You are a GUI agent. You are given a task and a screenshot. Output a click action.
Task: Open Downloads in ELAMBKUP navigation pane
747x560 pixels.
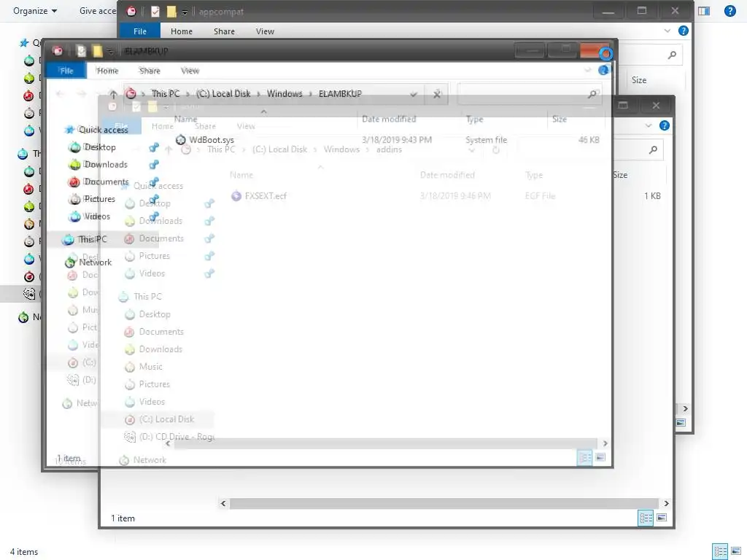point(105,164)
